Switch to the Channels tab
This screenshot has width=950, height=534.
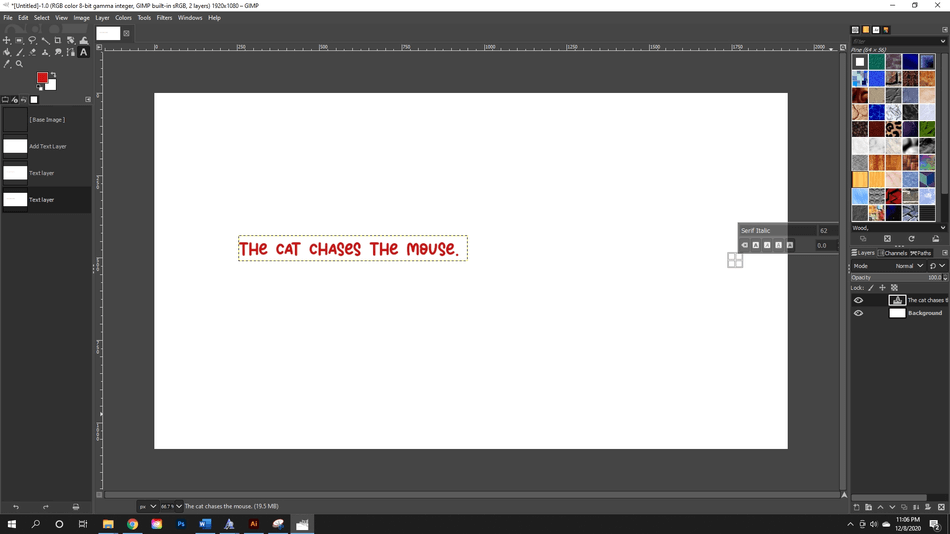click(892, 253)
